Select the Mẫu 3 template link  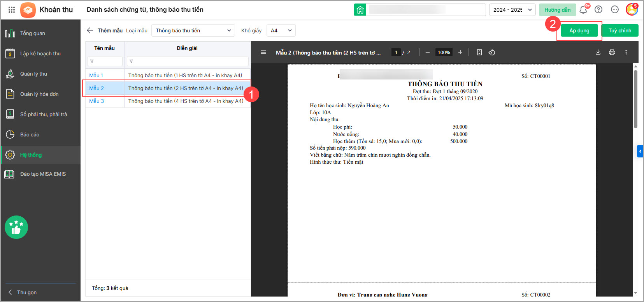click(x=97, y=101)
